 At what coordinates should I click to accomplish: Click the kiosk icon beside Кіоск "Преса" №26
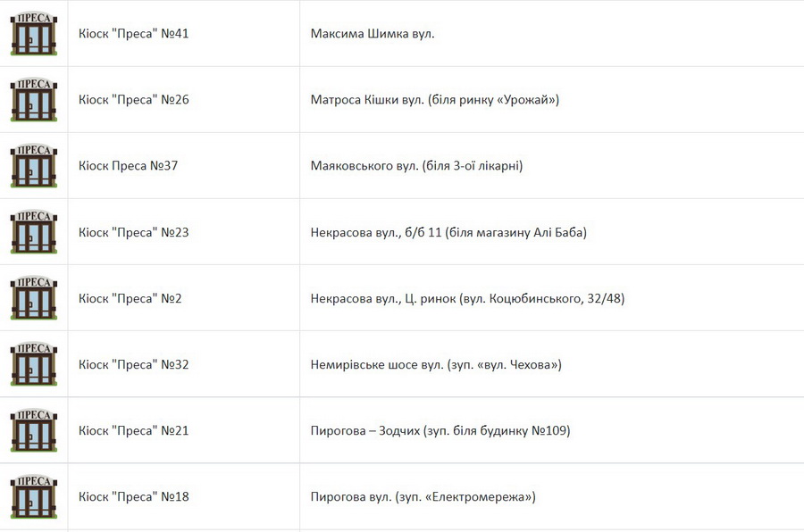coord(34,100)
